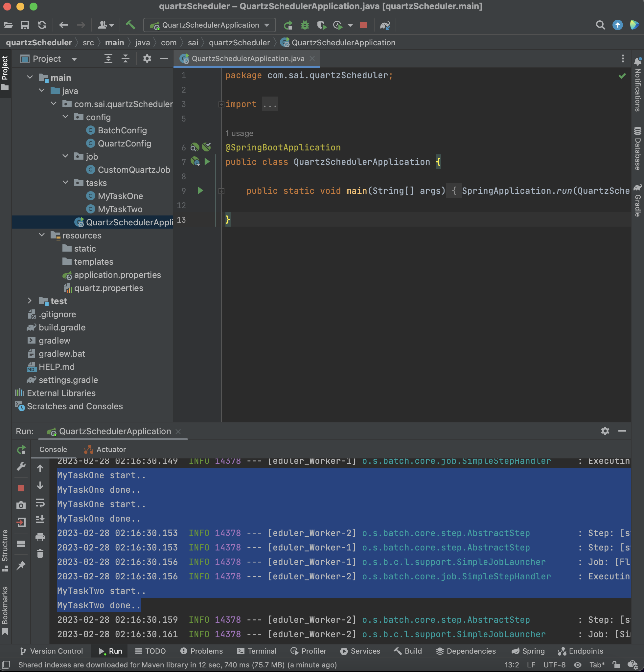Image resolution: width=644 pixels, height=672 pixels.
Task: Open Search Everywhere with the magnifier icon
Action: [600, 25]
